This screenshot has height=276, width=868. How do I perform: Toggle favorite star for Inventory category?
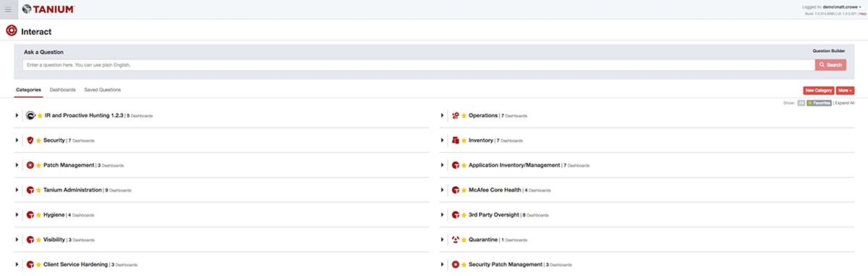(x=464, y=140)
